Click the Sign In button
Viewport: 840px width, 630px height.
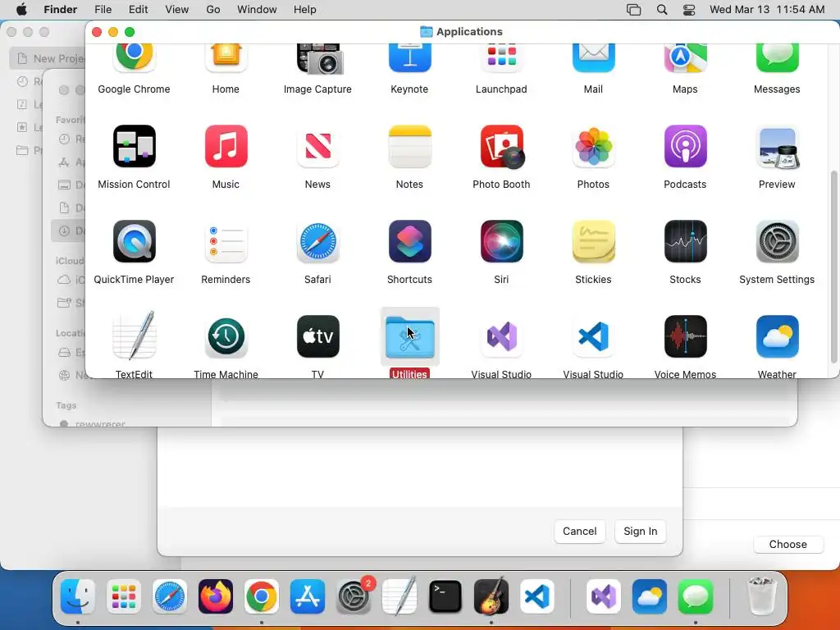coord(640,532)
